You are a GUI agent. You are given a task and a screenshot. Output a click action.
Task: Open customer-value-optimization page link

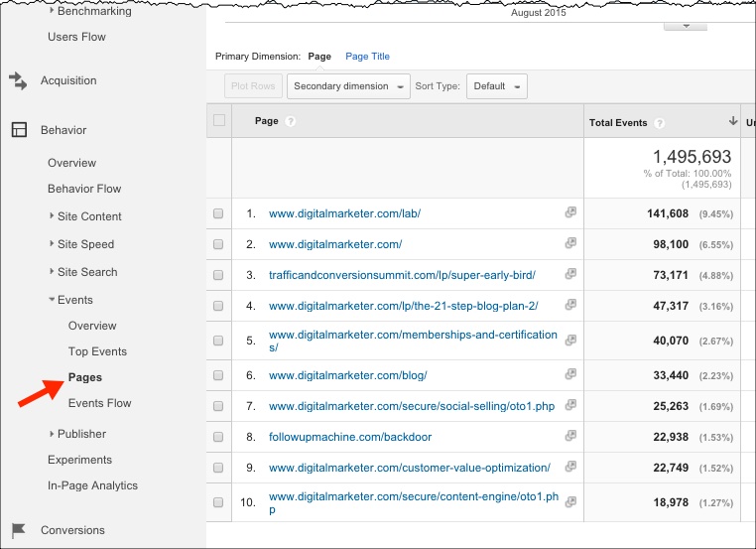[410, 468]
